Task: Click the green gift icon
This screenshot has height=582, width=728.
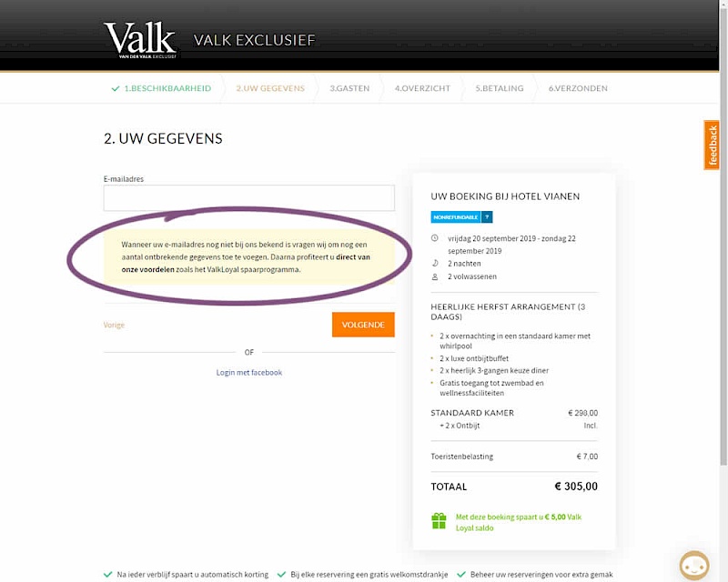Action: tap(439, 521)
